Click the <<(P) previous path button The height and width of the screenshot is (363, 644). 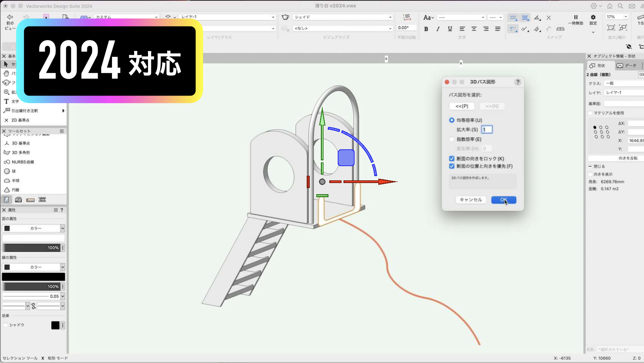coord(462,106)
